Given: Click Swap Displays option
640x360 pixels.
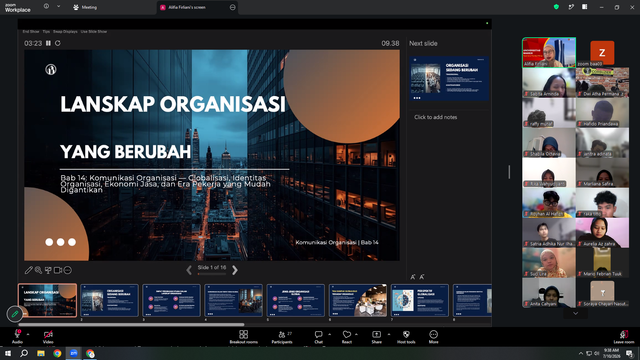Looking at the screenshot, I should click(x=65, y=31).
